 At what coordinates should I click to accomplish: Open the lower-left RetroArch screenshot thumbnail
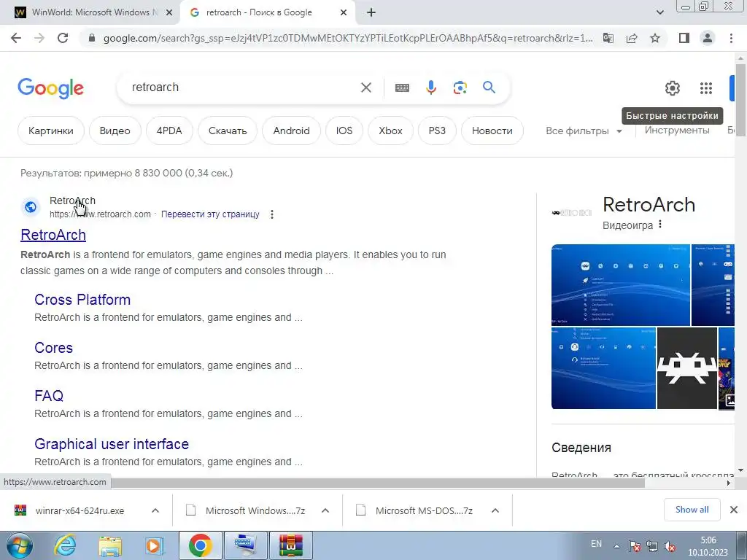(x=603, y=368)
